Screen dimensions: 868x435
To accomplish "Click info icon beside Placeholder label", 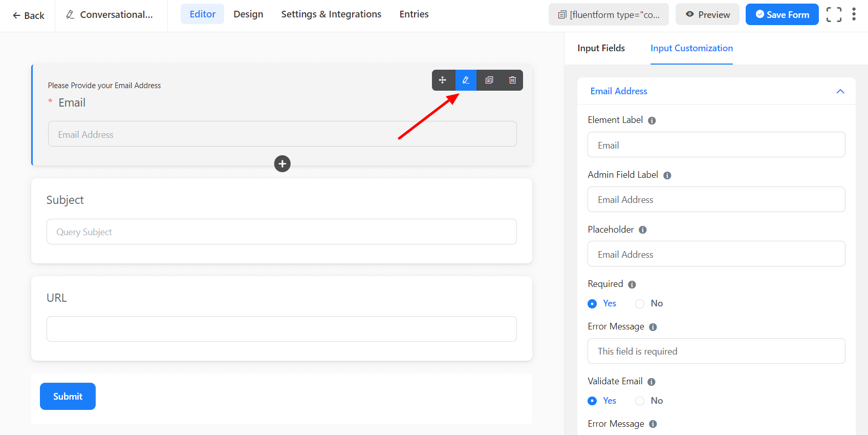I will [x=642, y=230].
